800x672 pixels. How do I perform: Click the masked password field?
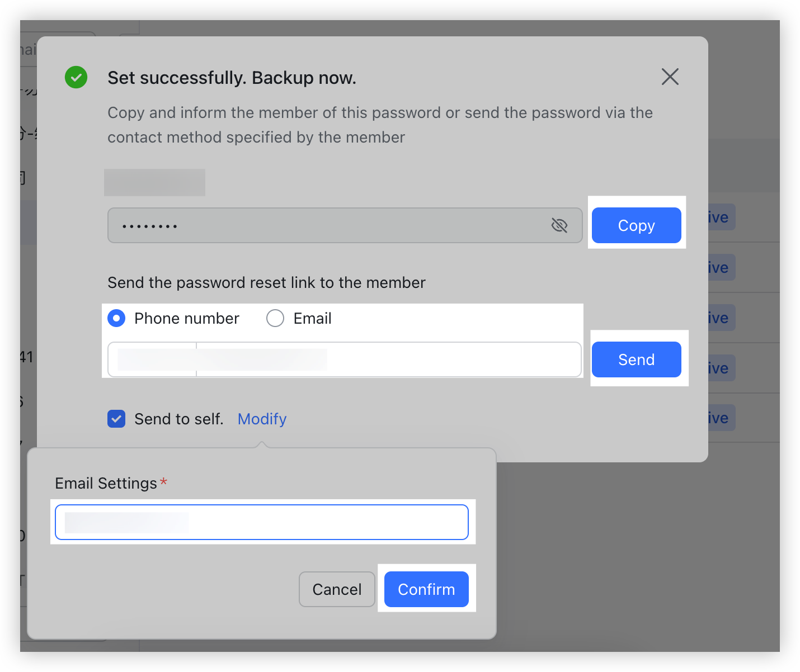[x=330, y=225]
